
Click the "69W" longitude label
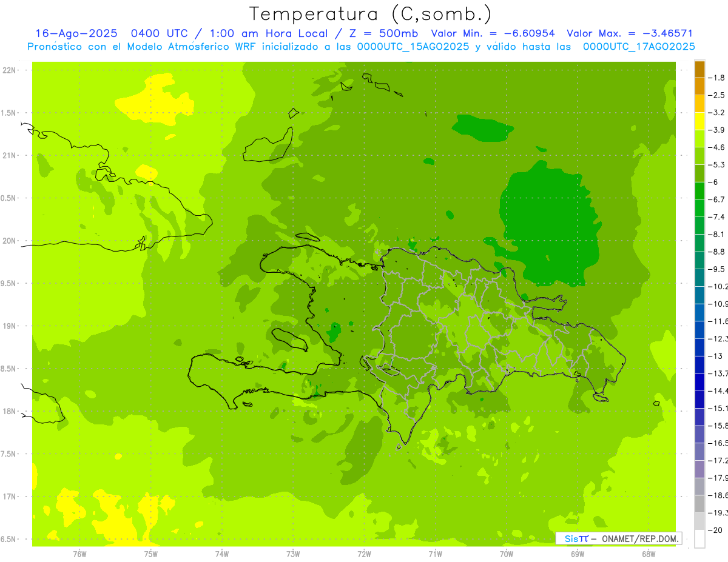577,554
